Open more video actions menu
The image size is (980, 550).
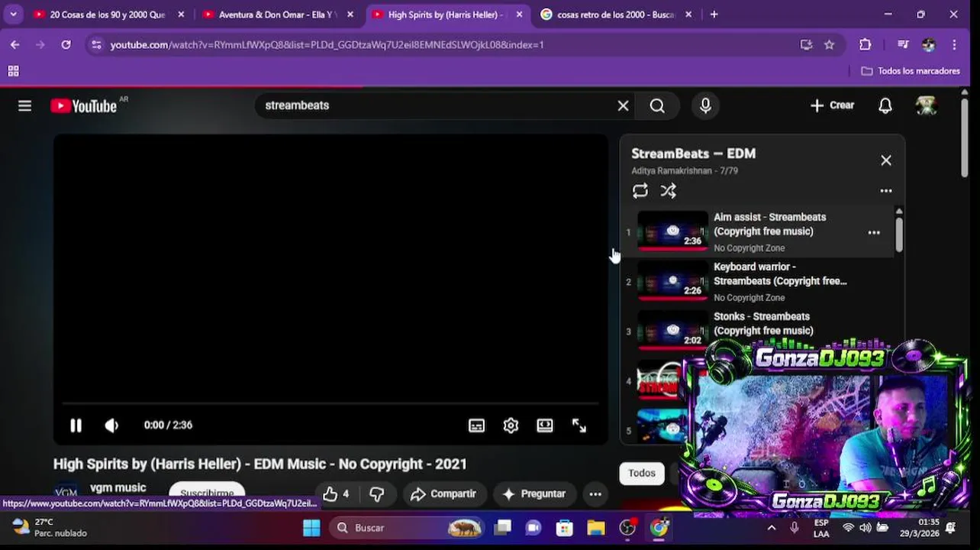pyautogui.click(x=595, y=494)
